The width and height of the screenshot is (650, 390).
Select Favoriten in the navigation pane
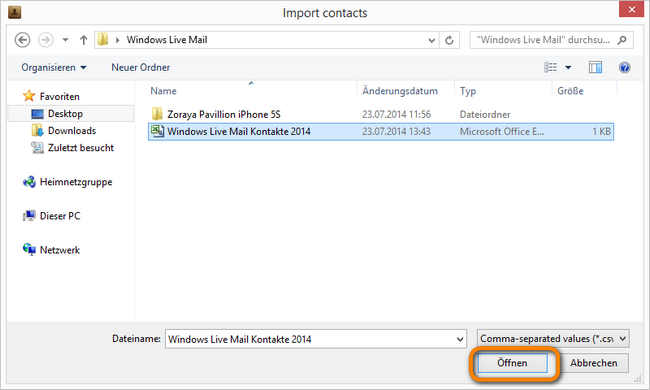pos(59,97)
